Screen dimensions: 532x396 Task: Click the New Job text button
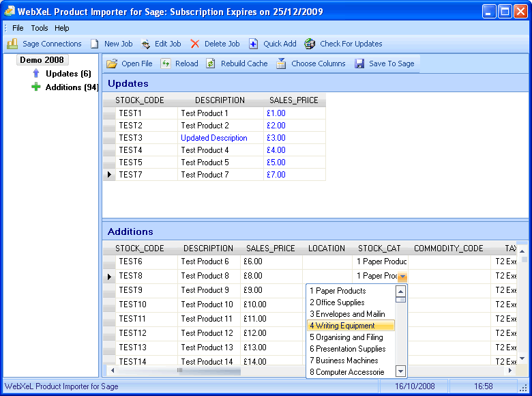[x=119, y=44]
